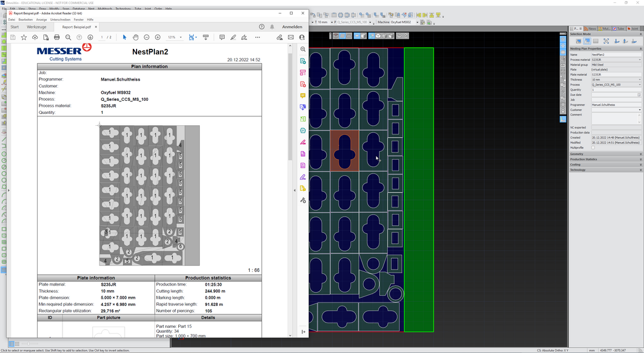Choose the arrow selection tool in Acrobat
The width and height of the screenshot is (644, 353).
125,38
